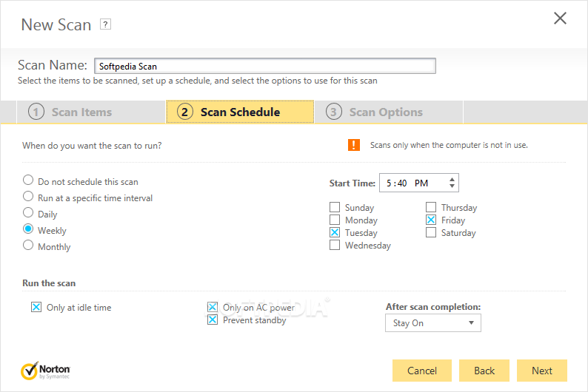Close the New Scan dialog

[x=560, y=18]
